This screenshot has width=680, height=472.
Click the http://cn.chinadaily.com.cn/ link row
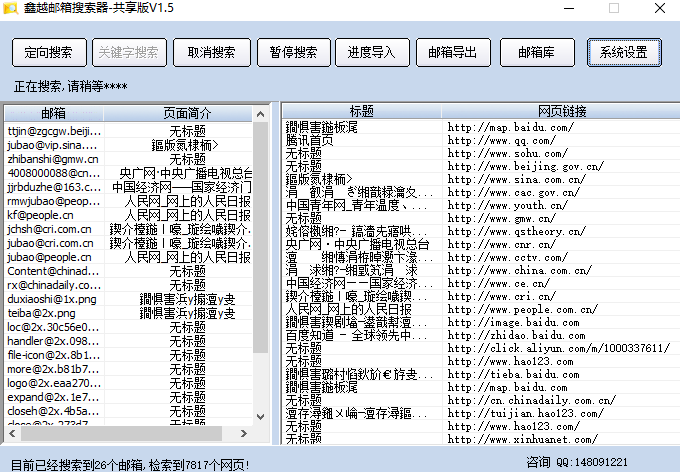[x=481, y=400]
